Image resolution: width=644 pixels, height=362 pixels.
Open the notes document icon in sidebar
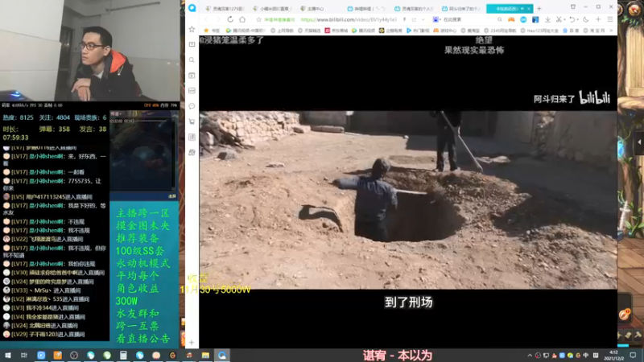192,137
